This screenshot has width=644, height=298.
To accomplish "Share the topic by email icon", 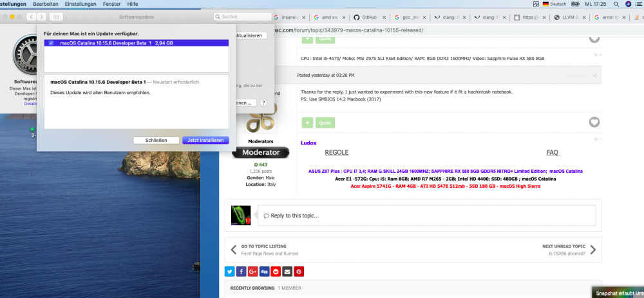I will (287, 272).
